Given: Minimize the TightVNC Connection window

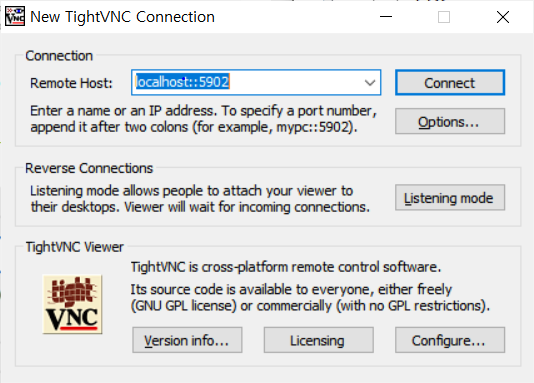Looking at the screenshot, I should [x=386, y=17].
